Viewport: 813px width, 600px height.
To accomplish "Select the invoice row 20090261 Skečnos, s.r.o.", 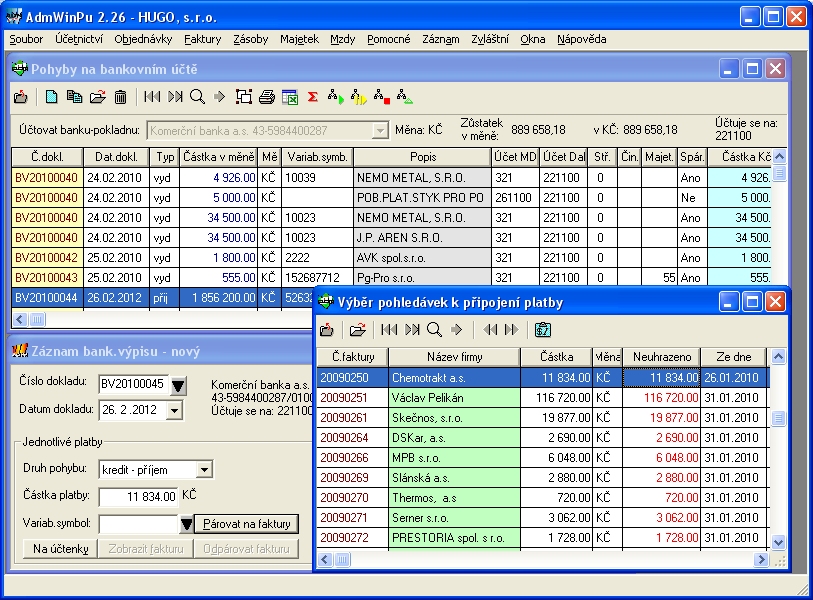I will (x=542, y=418).
